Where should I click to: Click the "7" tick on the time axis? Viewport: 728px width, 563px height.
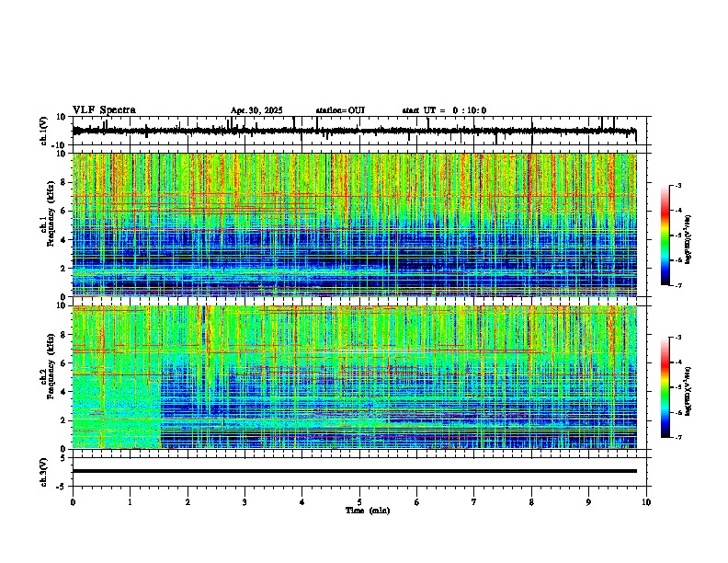click(x=474, y=502)
